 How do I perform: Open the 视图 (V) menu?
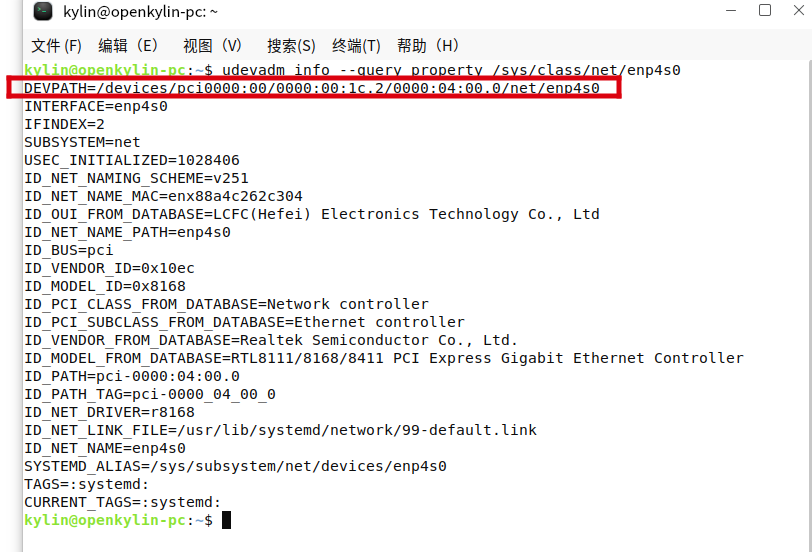(x=212, y=46)
